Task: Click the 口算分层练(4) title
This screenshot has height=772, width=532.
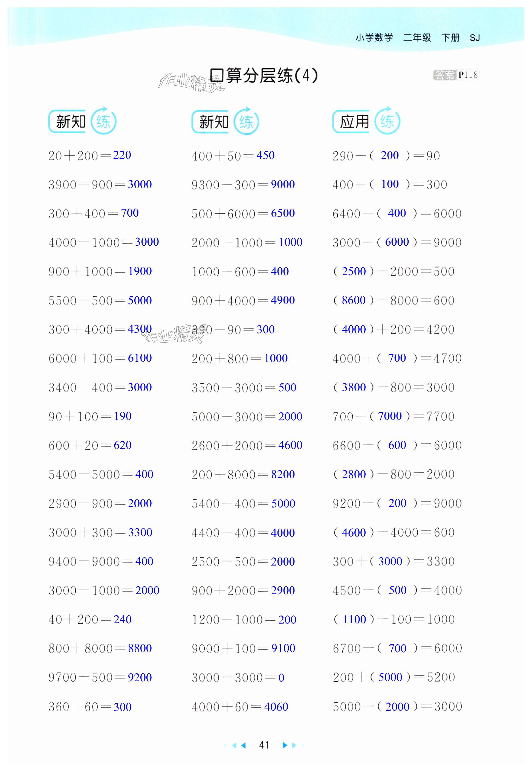Action: point(263,76)
